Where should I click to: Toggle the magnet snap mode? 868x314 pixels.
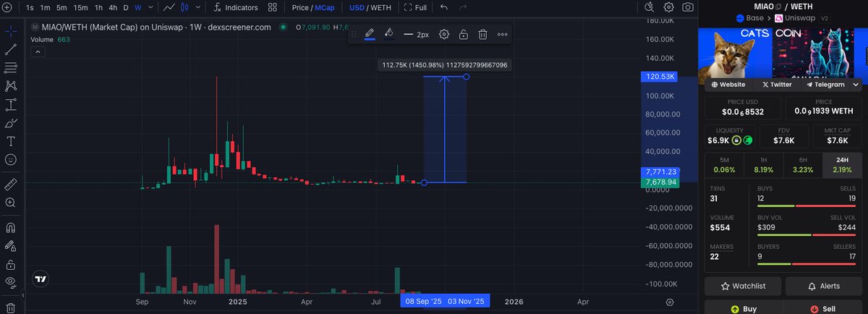click(11, 228)
